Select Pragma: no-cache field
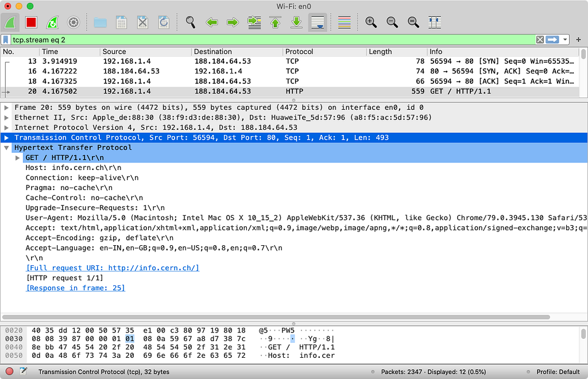588x379 pixels. [x=69, y=188]
